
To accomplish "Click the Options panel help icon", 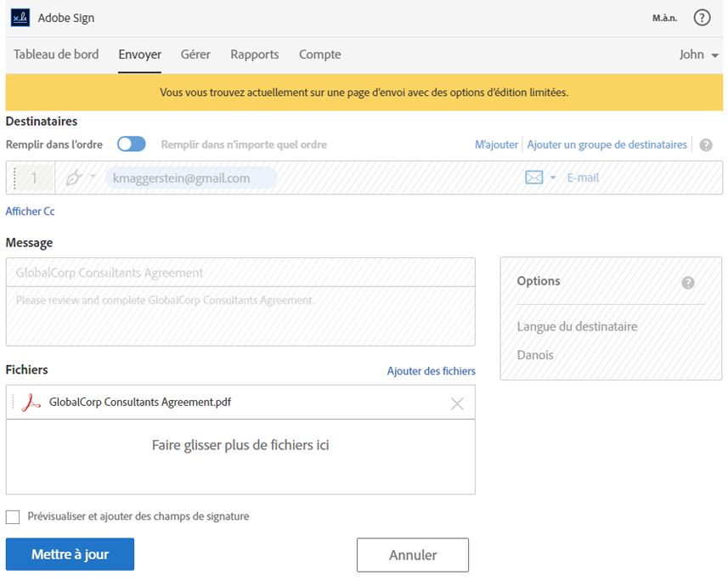I will coord(687,282).
